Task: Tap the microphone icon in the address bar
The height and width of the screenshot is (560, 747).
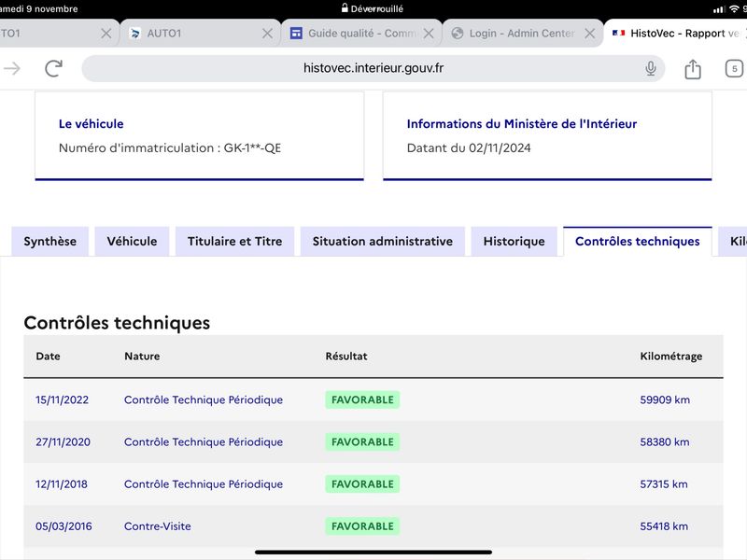Action: point(650,68)
